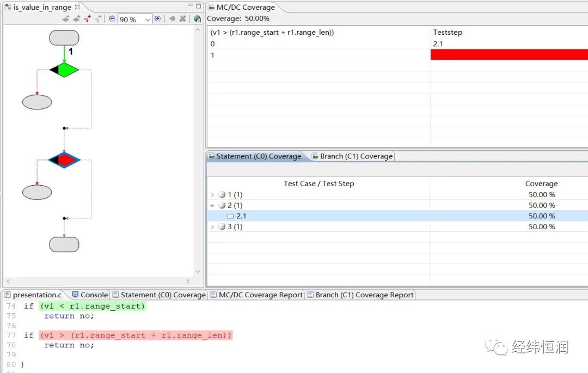Click the gray circle stop icon in toolbar

click(x=171, y=19)
